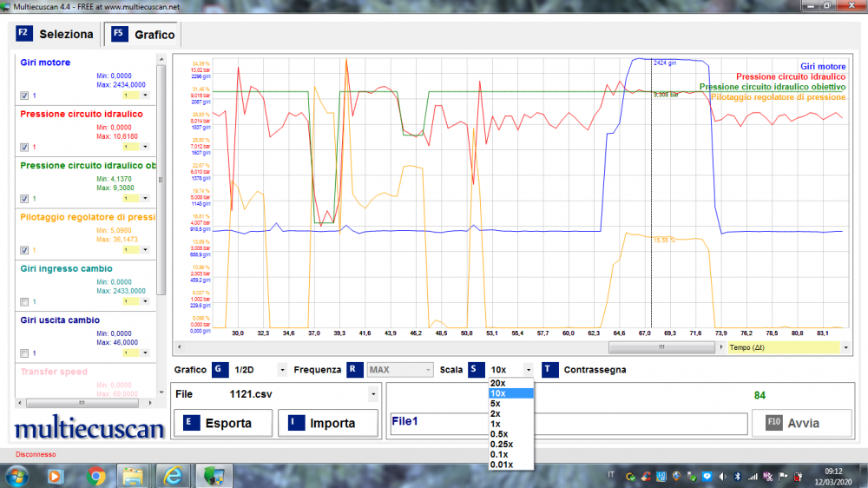Click the R shortcut icon beside Frequenza
868x488 pixels.
pyautogui.click(x=354, y=370)
